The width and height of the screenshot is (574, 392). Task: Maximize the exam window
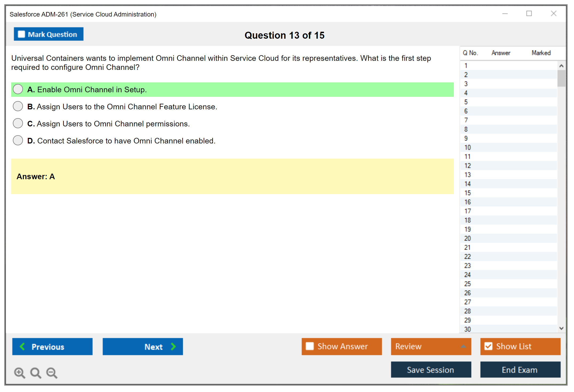529,14
